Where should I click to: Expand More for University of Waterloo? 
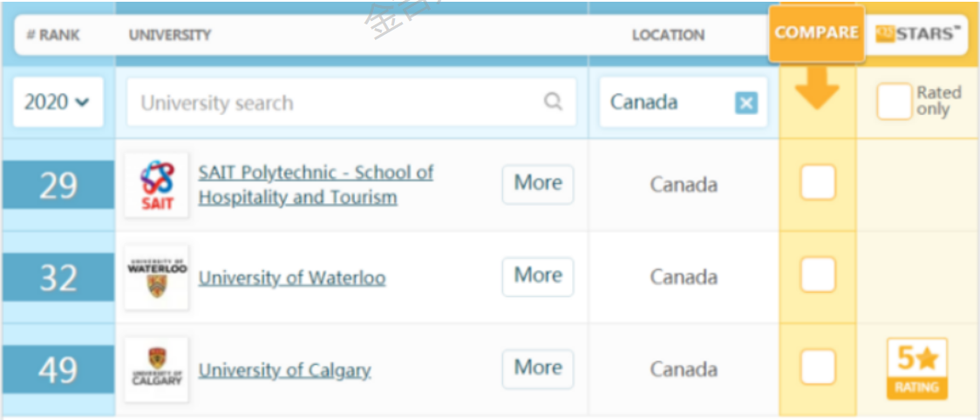pyautogui.click(x=538, y=276)
